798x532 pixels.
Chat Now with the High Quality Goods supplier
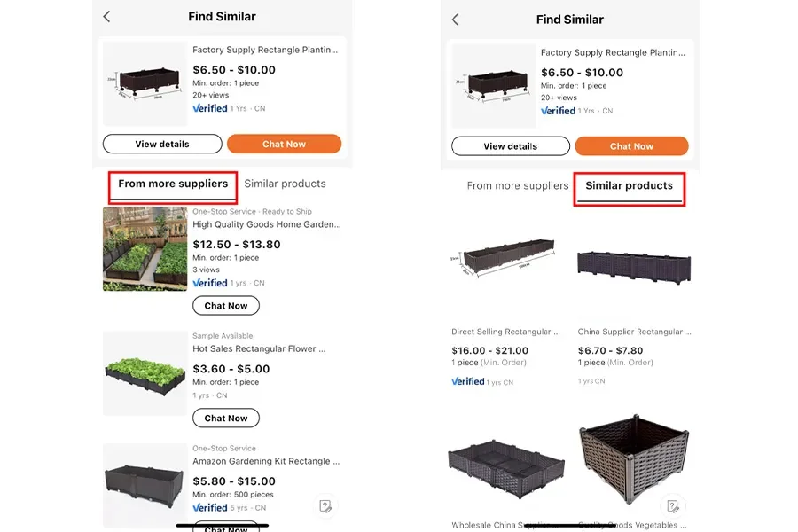(226, 305)
